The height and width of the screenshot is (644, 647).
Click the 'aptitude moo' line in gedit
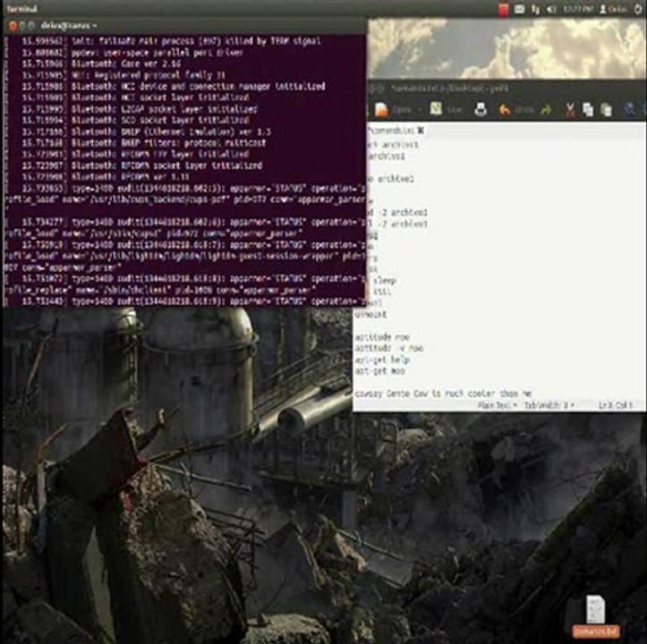click(x=382, y=337)
